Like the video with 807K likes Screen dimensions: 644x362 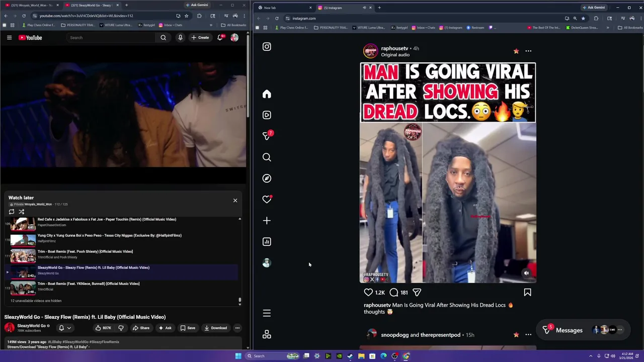pos(103,328)
